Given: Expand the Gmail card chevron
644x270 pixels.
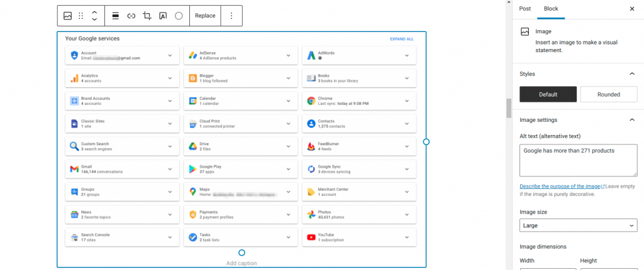Looking at the screenshot, I should click(170, 169).
